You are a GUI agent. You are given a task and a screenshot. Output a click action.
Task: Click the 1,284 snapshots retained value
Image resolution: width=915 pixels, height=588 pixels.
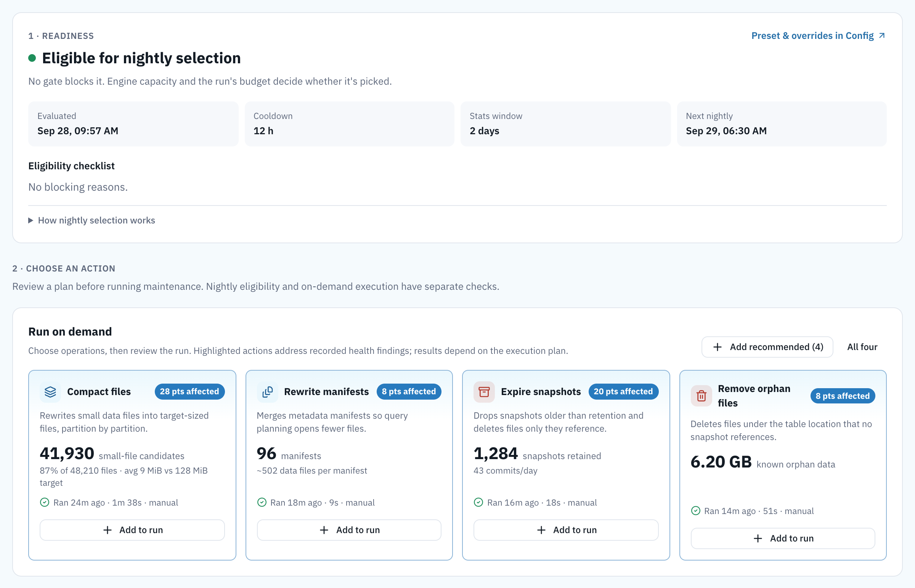point(538,454)
